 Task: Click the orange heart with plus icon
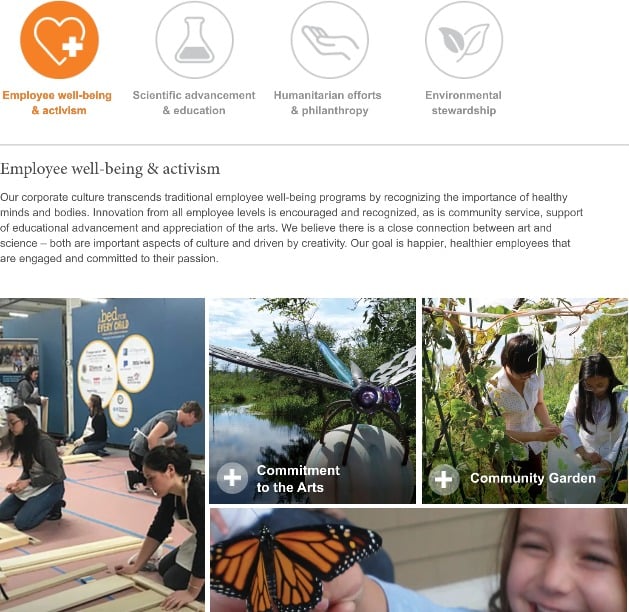point(59,39)
